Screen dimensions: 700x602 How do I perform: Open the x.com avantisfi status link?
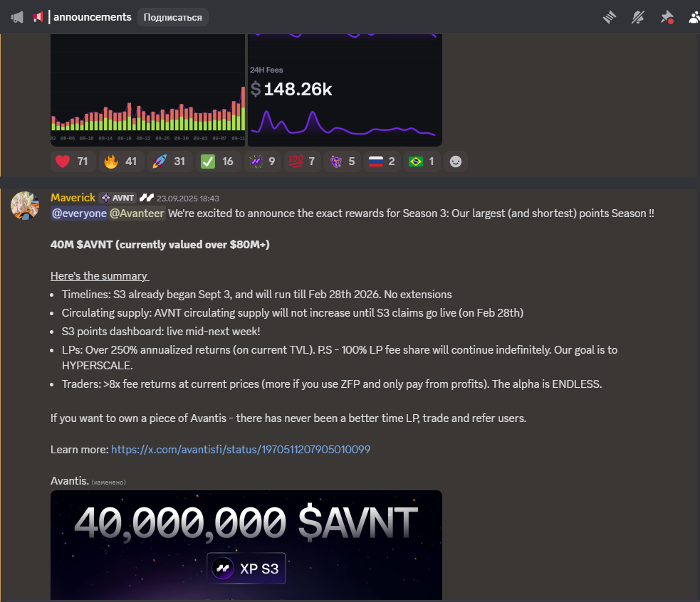(x=241, y=450)
